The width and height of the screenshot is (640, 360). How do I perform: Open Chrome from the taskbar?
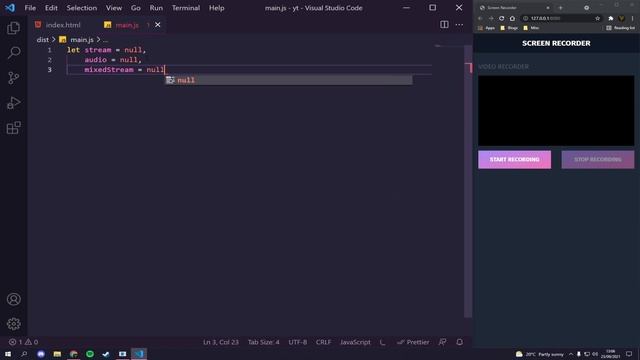(x=73, y=354)
